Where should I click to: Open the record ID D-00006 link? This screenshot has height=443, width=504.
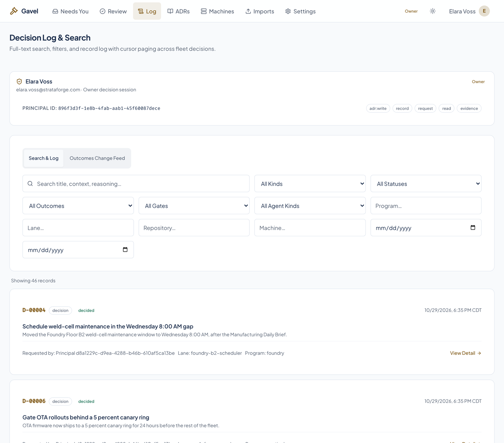click(x=34, y=401)
